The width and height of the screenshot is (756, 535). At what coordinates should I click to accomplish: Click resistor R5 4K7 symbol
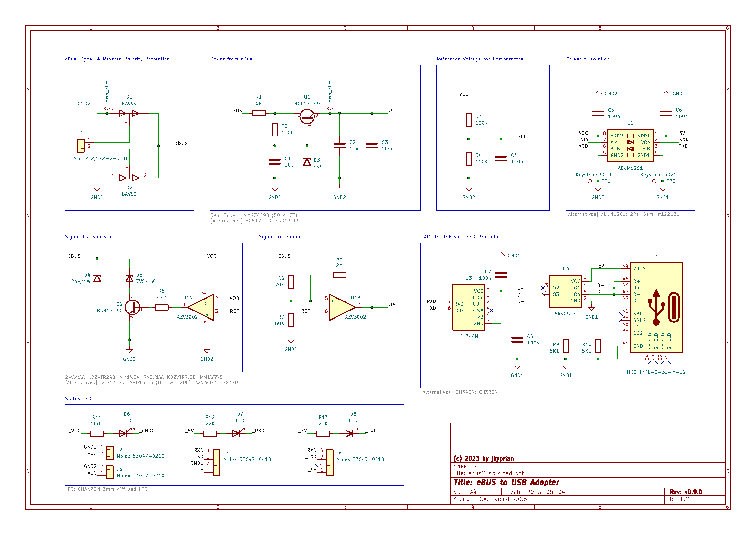(x=162, y=307)
